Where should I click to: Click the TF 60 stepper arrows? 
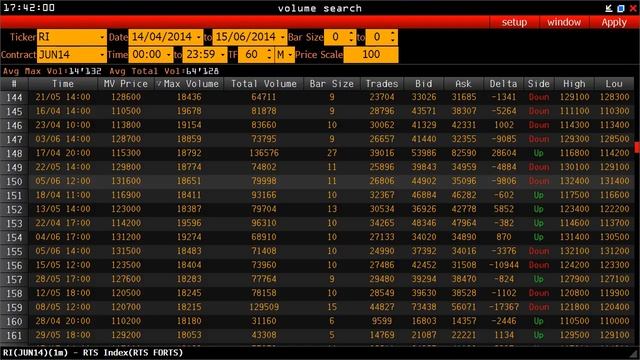click(269, 55)
